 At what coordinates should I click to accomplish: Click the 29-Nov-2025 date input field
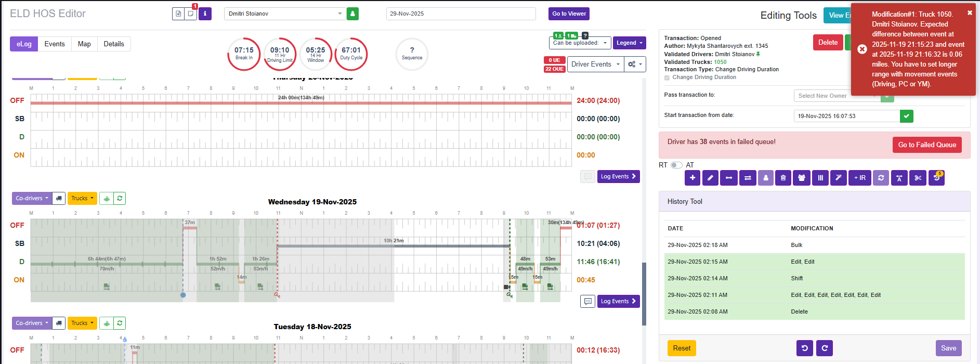461,14
